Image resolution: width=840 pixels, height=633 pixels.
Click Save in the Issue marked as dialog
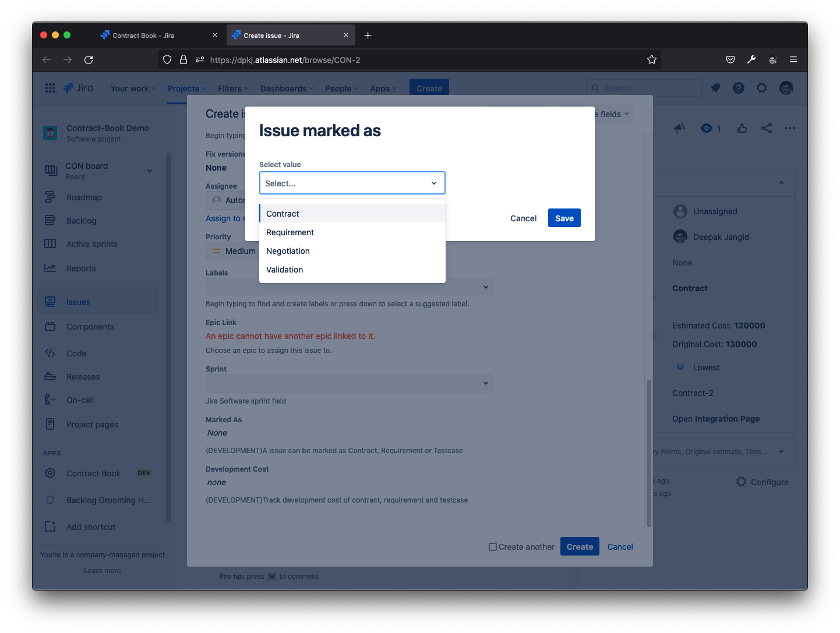tap(564, 218)
